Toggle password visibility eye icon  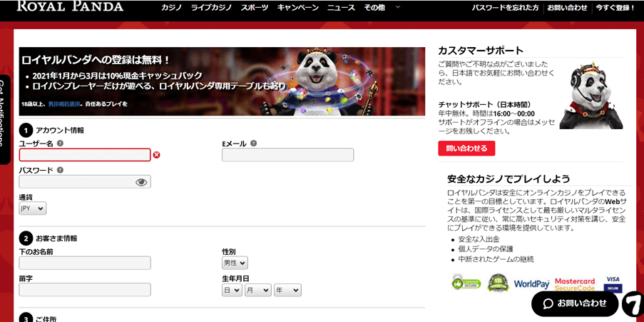(141, 182)
